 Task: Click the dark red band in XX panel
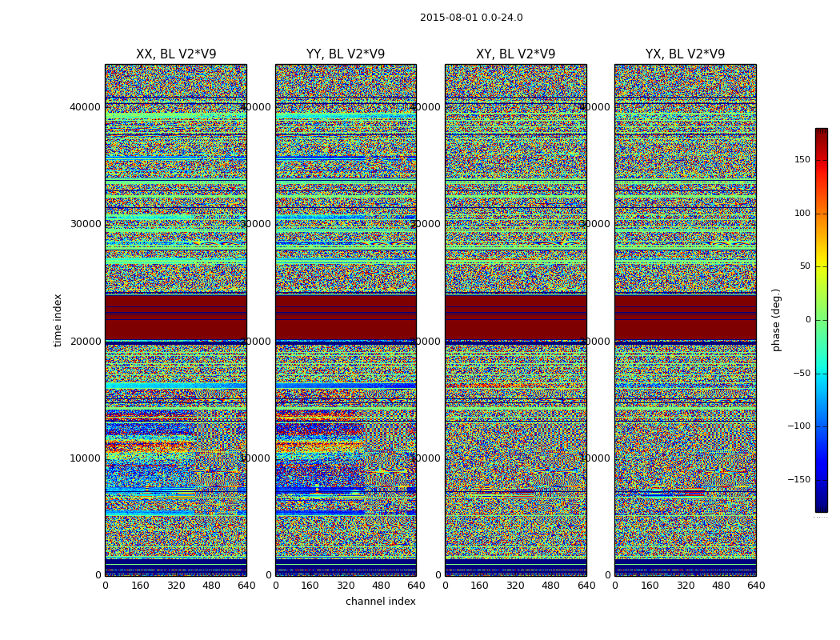pyautogui.click(x=176, y=317)
